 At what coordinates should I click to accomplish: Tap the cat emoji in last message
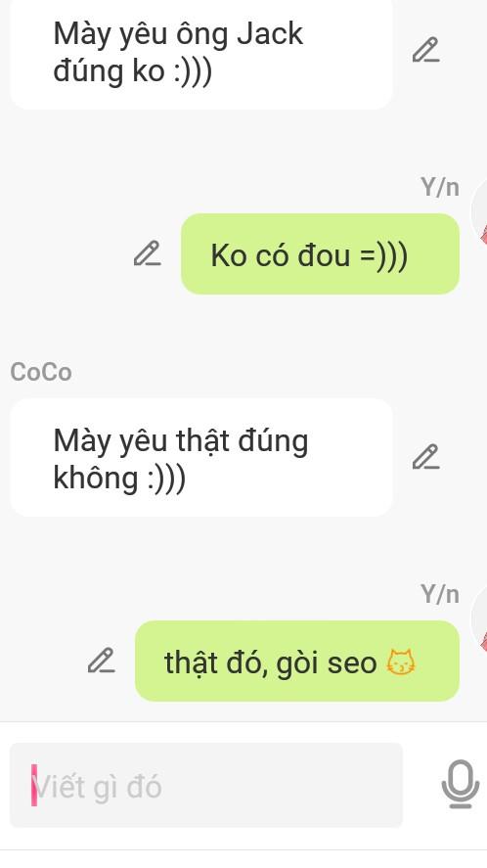(400, 662)
